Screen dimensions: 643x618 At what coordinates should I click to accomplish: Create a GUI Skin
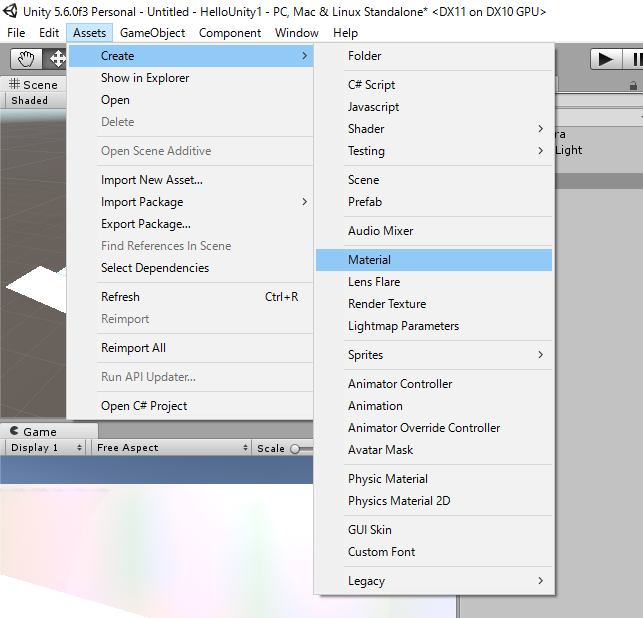click(434, 530)
